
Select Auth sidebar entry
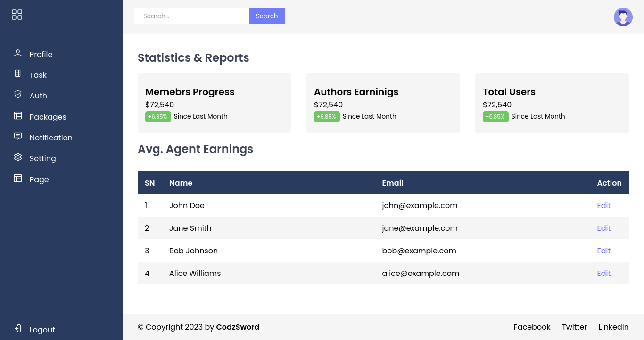pos(38,96)
